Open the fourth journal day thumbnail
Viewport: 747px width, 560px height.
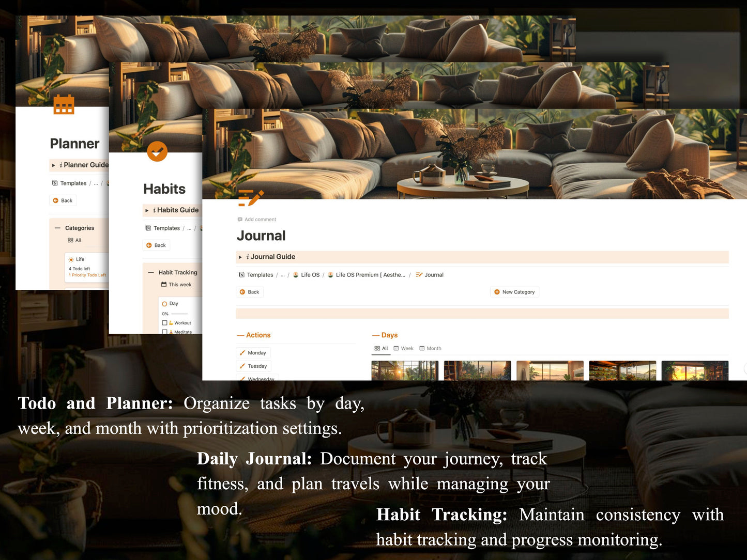622,370
